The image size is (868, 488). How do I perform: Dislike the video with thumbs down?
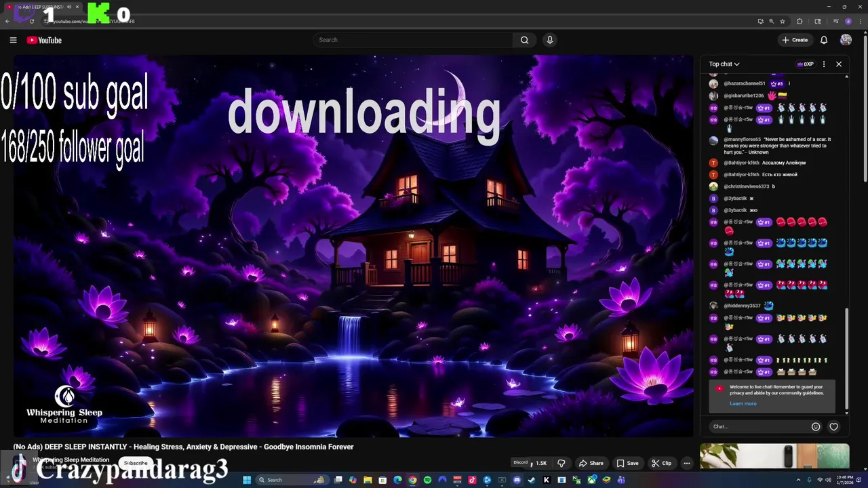point(561,463)
